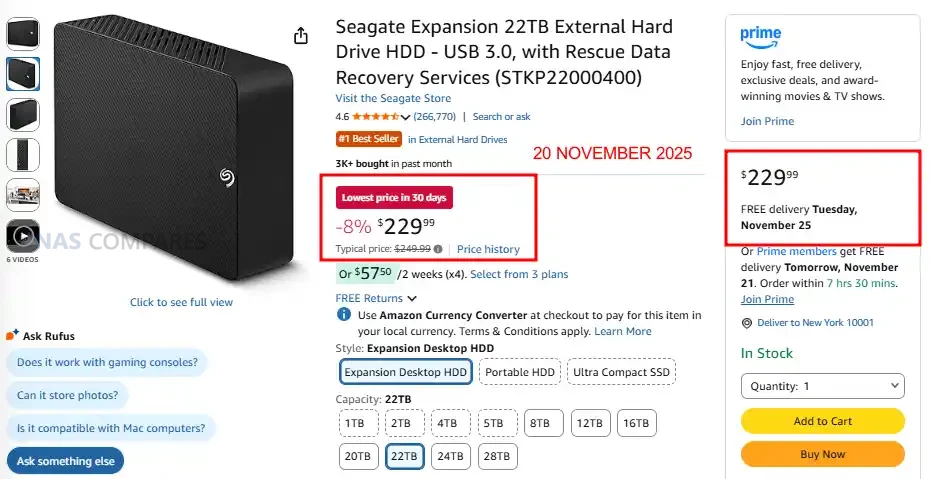Click the share icon above the product image
The image size is (931, 479).
pos(301,36)
